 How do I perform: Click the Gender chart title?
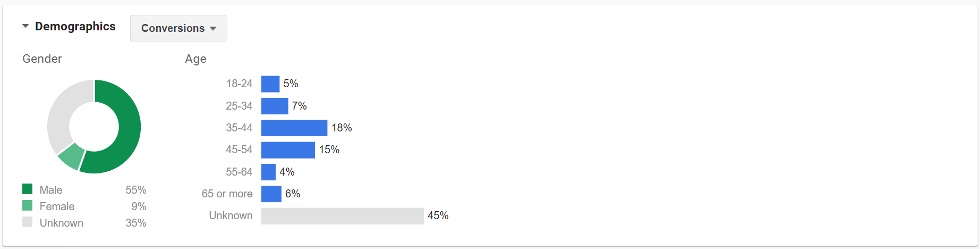(42, 59)
